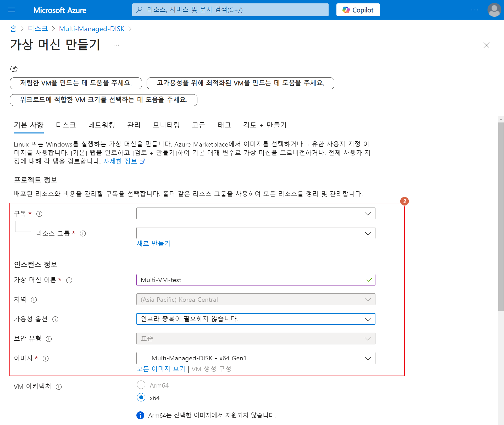Switch to the 네트워킹 tab

102,125
